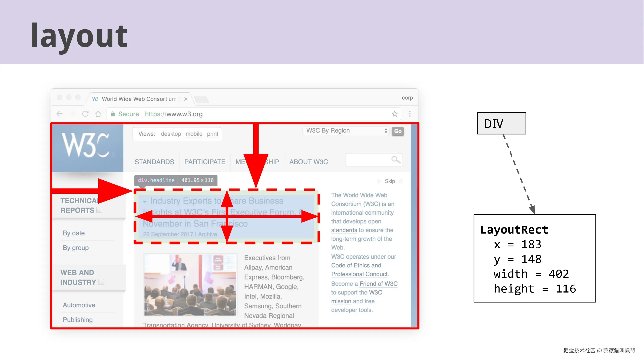
Task: Bookmark page with the star icon
Action: 395,114
